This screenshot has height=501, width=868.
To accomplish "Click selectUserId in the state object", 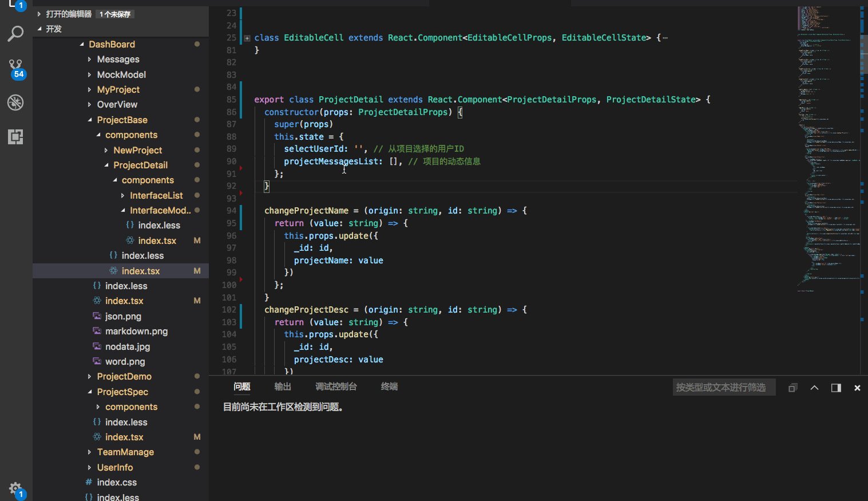I will pos(316,149).
